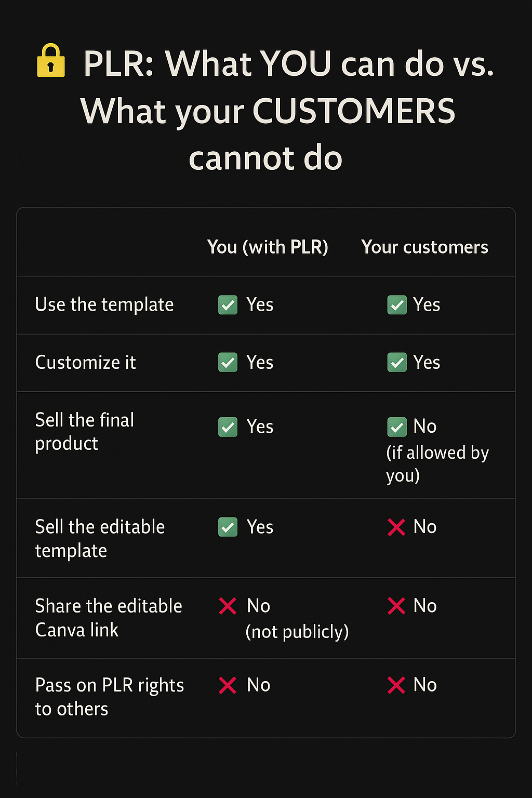Select the 'You (with PLR)' column header
Image resolution: width=532 pixels, height=798 pixels.
pyautogui.click(x=268, y=247)
